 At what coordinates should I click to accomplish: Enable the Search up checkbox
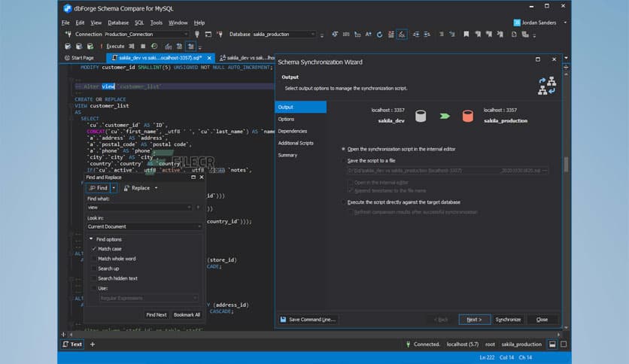(x=94, y=268)
